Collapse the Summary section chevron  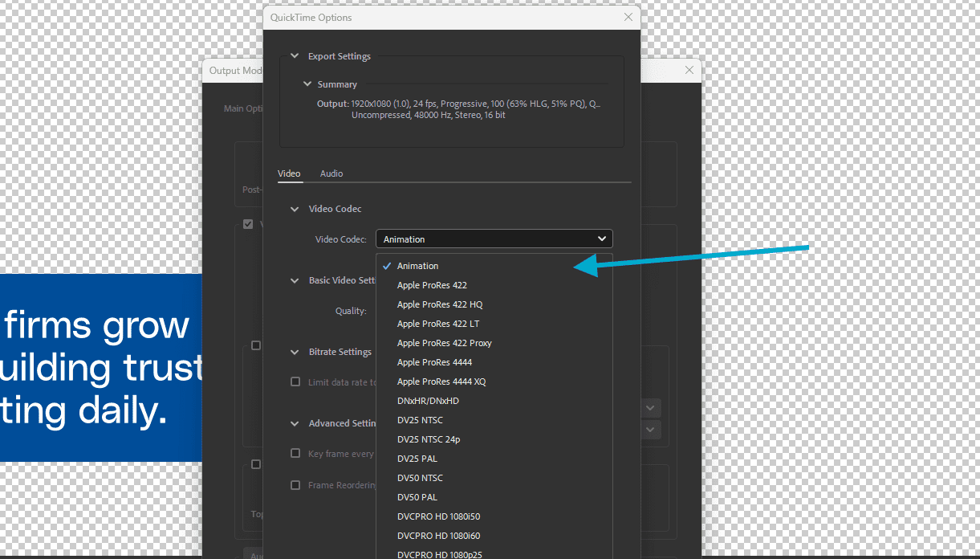click(x=307, y=84)
